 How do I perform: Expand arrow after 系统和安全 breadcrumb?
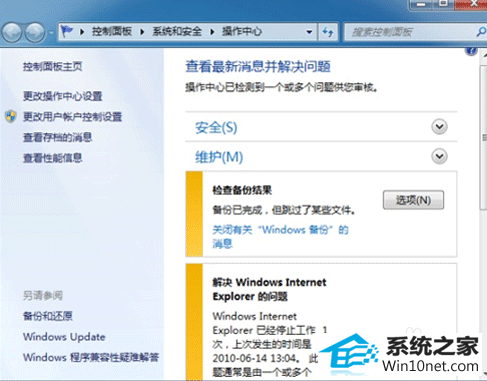click(212, 32)
